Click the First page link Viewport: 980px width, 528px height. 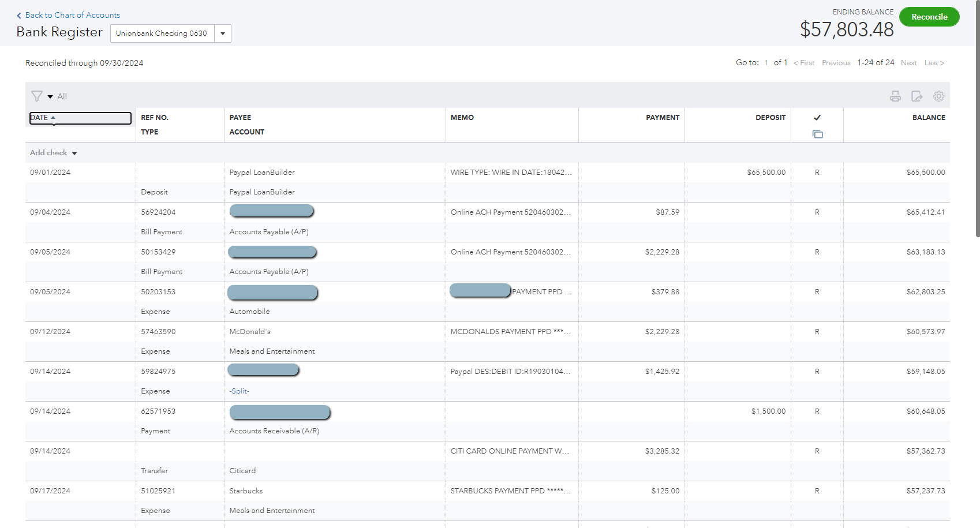804,63
